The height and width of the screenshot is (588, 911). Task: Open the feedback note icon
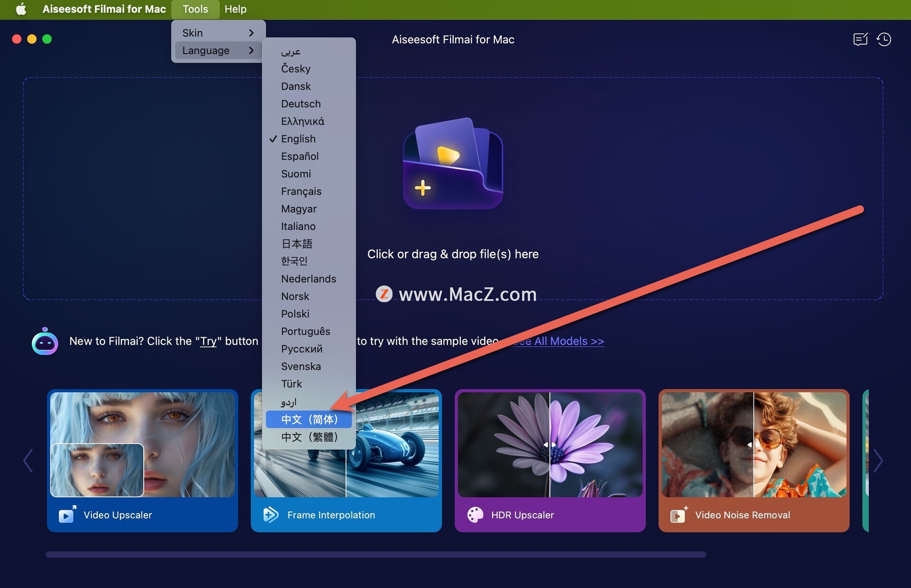pos(860,39)
